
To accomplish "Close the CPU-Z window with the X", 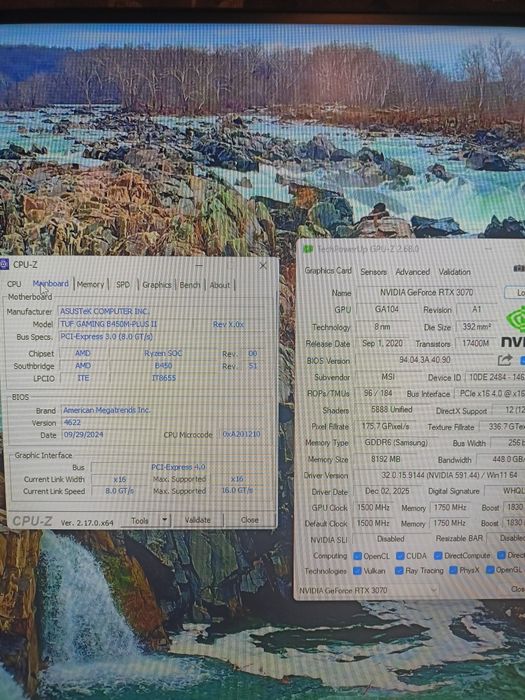I will pos(263,266).
